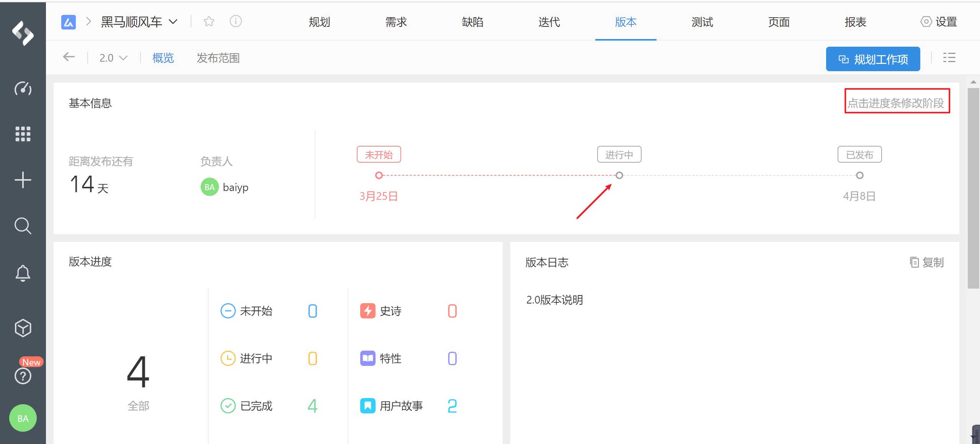Screen dimensions: 980x444
Task: Click the 规划工作项 button
Action: pos(873,59)
